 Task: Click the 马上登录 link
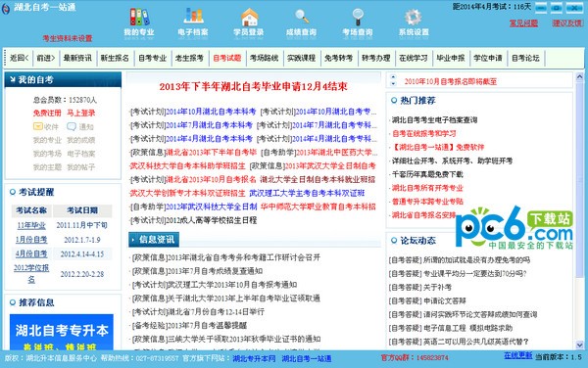[x=81, y=113]
